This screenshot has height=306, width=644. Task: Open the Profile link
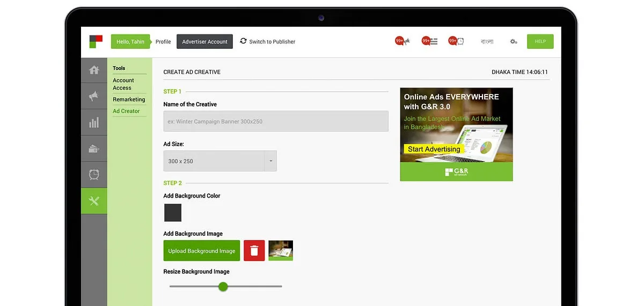tap(163, 42)
